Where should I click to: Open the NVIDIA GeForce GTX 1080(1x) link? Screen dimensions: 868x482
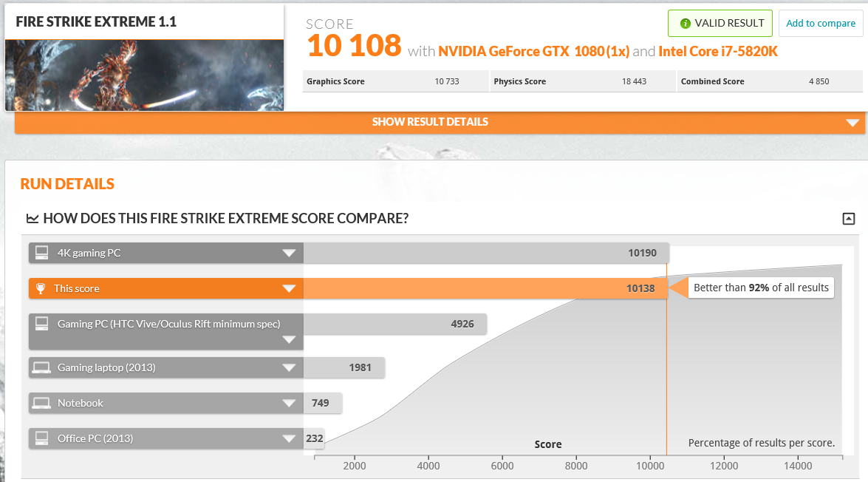(533, 52)
